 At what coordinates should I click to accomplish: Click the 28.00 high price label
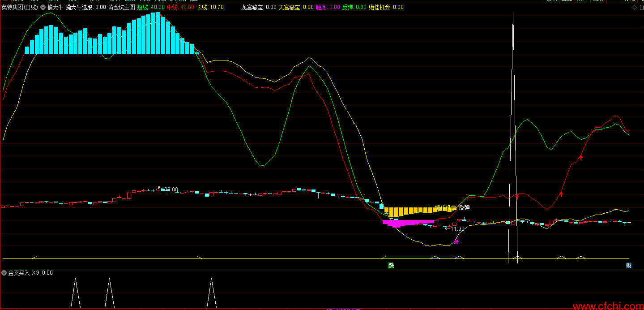(x=168, y=189)
